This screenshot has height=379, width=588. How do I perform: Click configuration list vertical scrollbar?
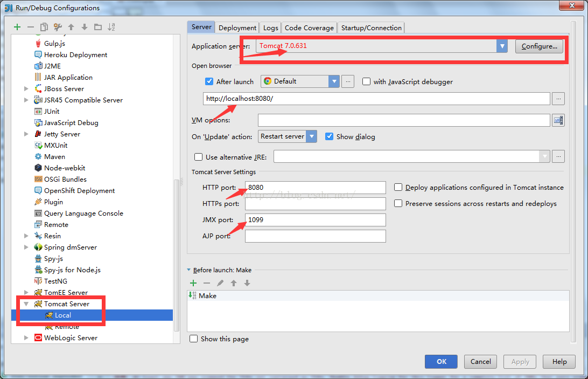pos(177,256)
